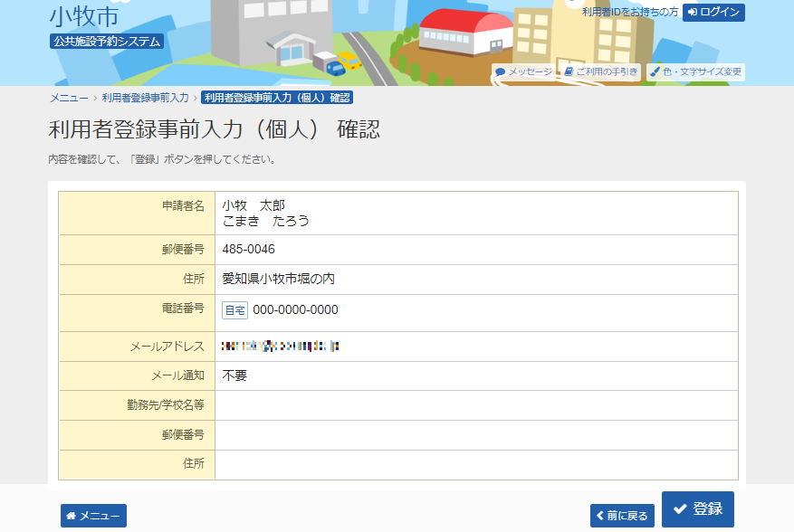Screen dimensions: 794x532
Task: Click 前に戻る to return to previous page
Action: [625, 515]
